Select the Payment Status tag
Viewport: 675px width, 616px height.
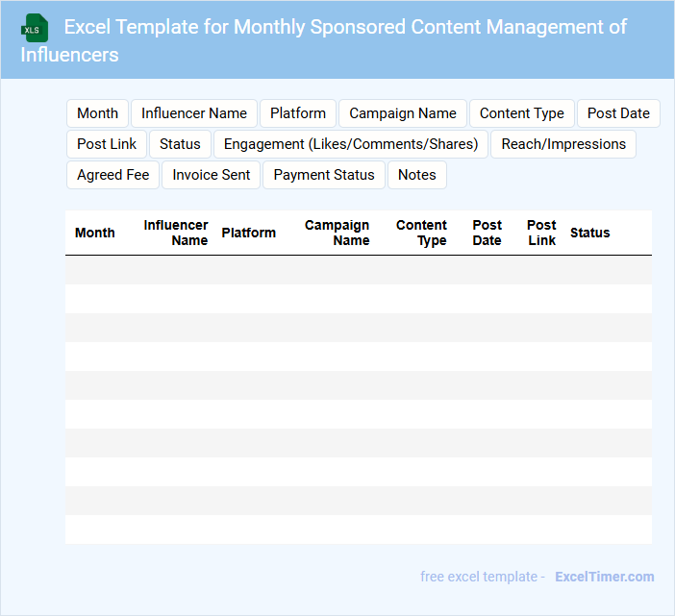324,175
